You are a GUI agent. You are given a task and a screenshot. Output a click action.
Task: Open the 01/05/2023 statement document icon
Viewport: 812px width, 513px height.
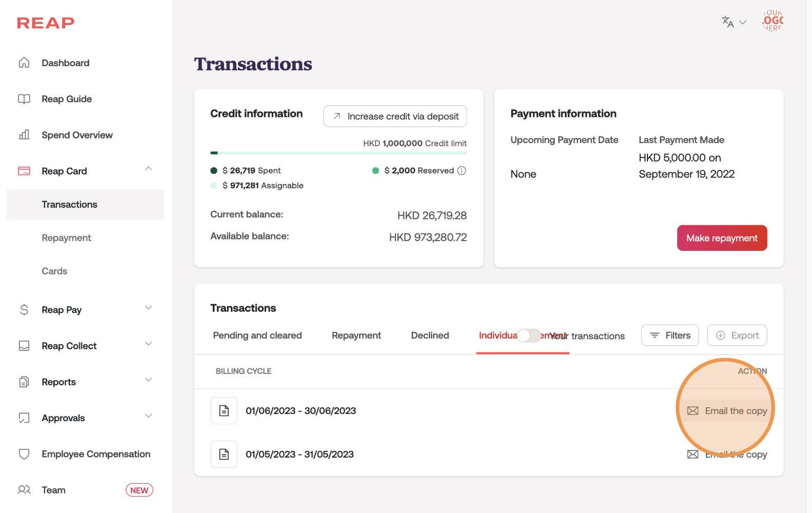point(224,455)
